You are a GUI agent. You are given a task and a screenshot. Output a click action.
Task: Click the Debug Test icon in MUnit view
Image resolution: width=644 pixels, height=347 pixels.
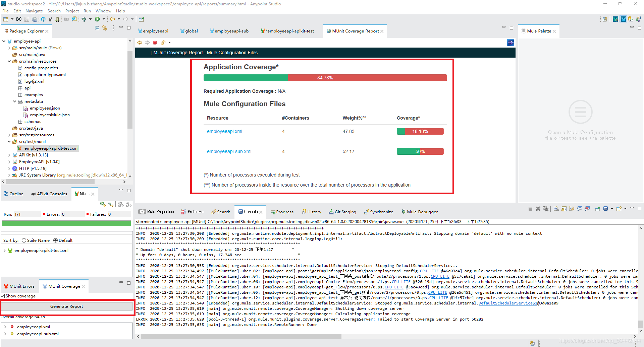click(111, 204)
